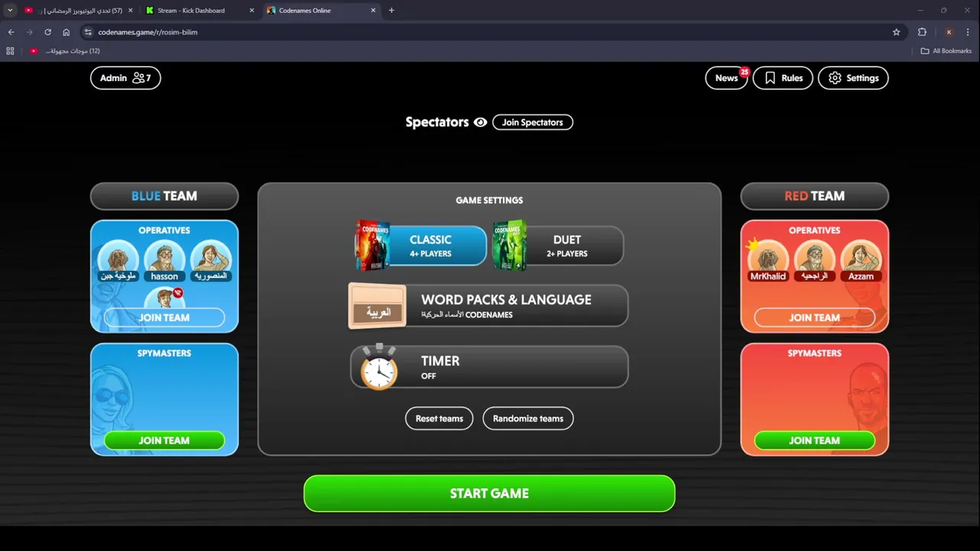Click the Arabic word pack card icon
This screenshot has height=551, width=980.
point(377,306)
